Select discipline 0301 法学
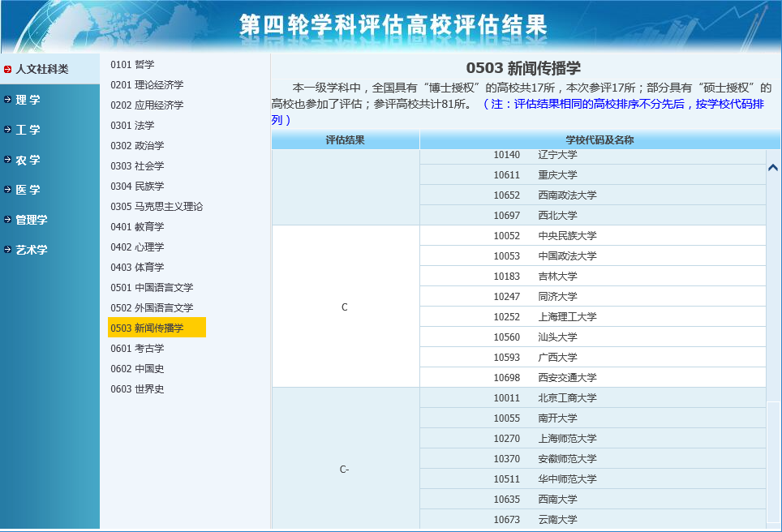This screenshot has width=782, height=532. click(133, 125)
